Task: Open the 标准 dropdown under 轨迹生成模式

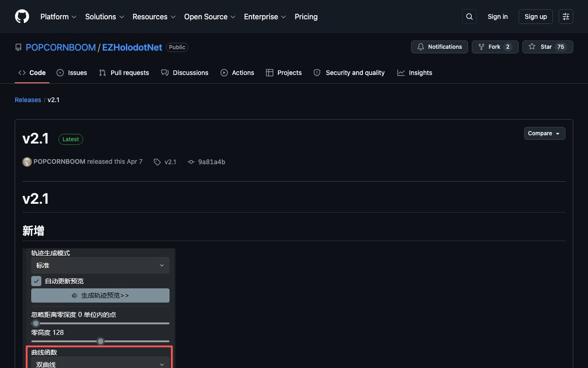Action: click(x=100, y=265)
